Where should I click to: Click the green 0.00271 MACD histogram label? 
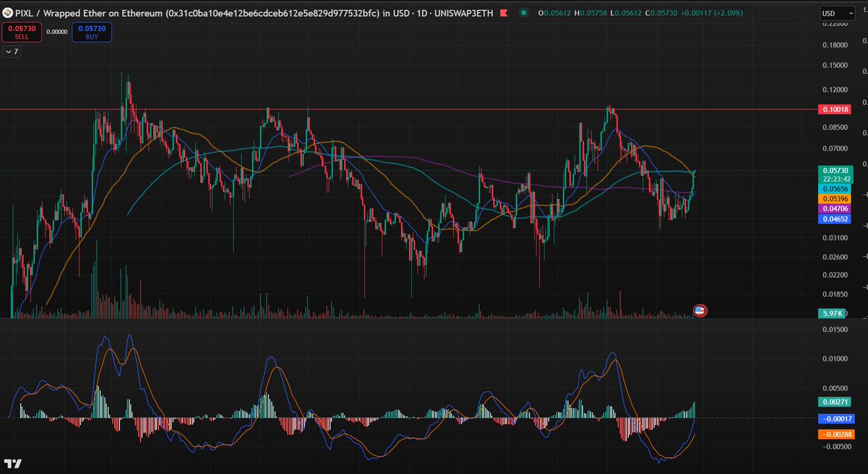click(834, 402)
